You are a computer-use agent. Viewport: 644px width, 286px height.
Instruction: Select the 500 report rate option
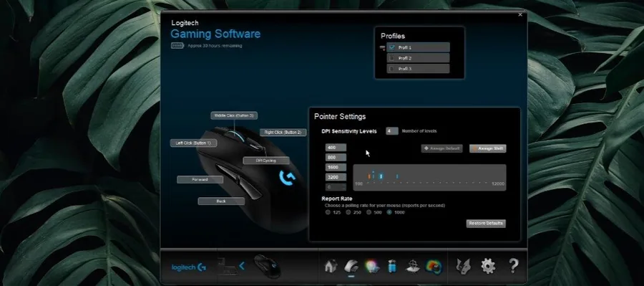[369, 212]
